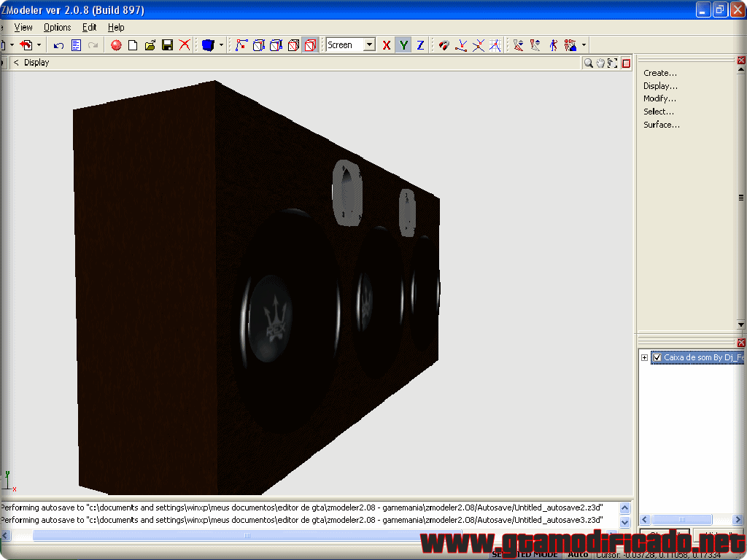This screenshot has width=747, height=560.
Task: Expand the Select... command group
Action: pos(659,112)
